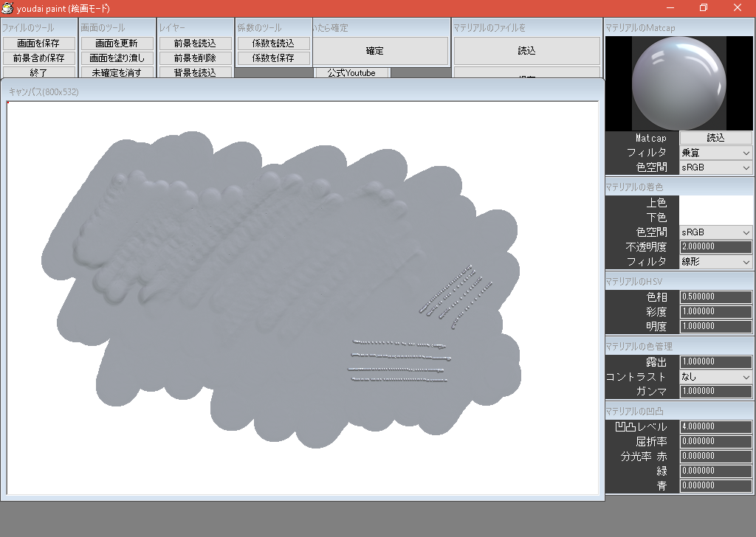Click 未確定を消す to clear unconfirmed edits
Image resolution: width=756 pixels, height=537 pixels.
click(x=117, y=72)
